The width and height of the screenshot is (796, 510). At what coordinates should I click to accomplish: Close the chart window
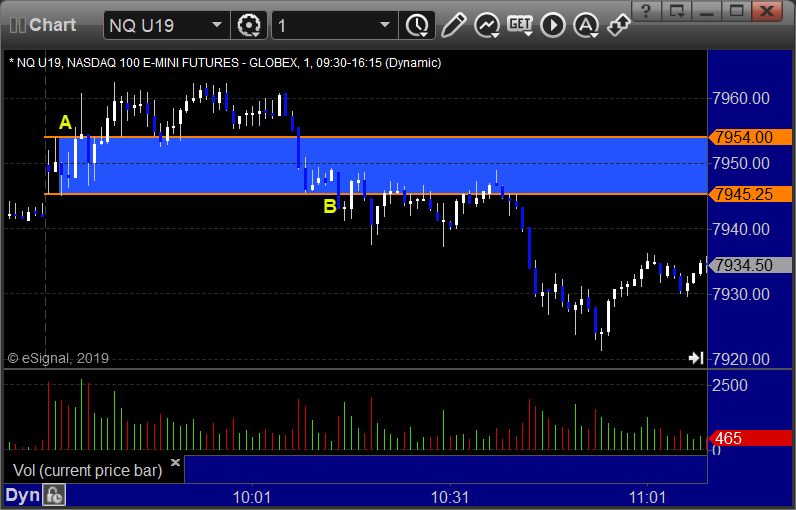point(767,11)
